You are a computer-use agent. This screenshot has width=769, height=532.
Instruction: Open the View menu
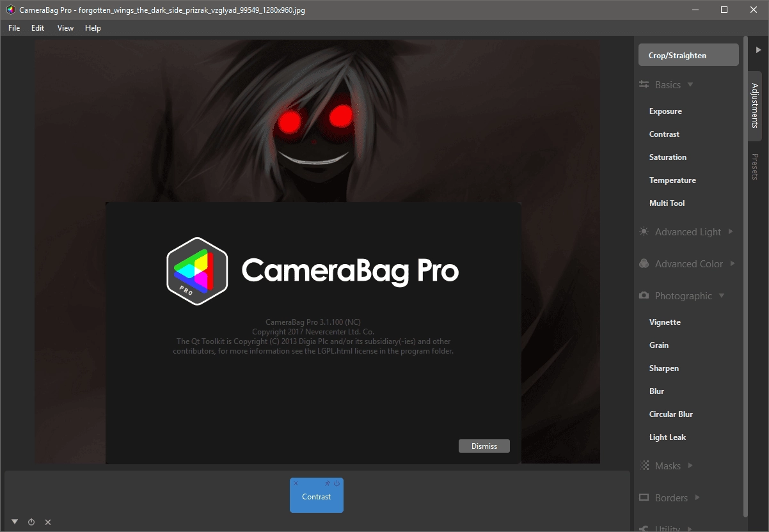point(65,28)
